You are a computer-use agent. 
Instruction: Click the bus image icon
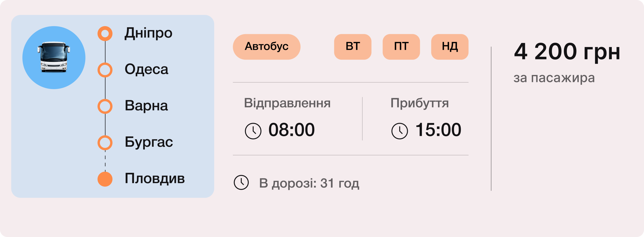click(54, 58)
